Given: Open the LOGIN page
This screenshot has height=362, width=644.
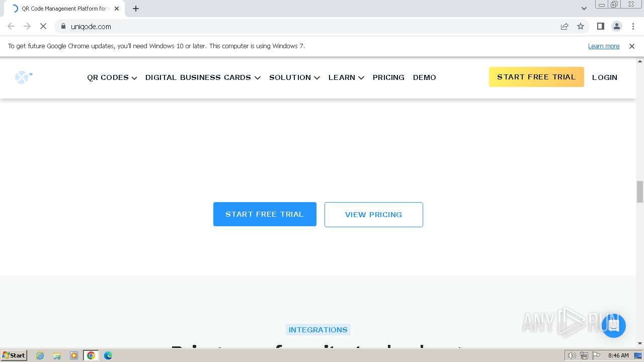Looking at the screenshot, I should click(x=605, y=77).
